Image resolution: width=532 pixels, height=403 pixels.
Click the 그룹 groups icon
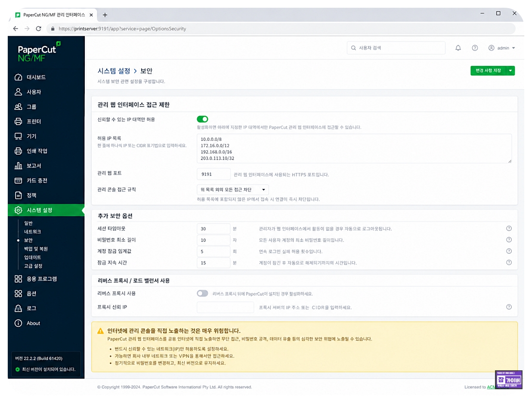point(18,107)
